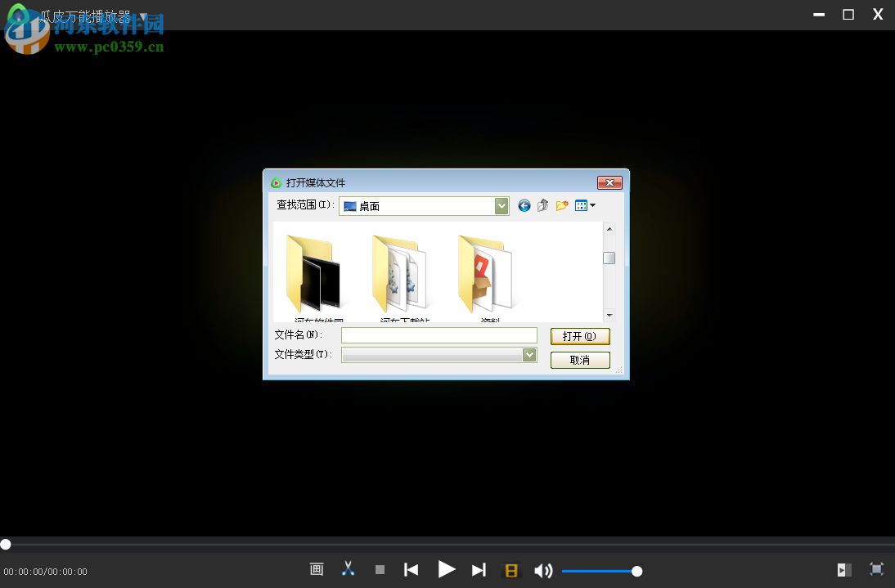Click the file list scrollbar down arrow
The width and height of the screenshot is (895, 588).
tap(609, 316)
